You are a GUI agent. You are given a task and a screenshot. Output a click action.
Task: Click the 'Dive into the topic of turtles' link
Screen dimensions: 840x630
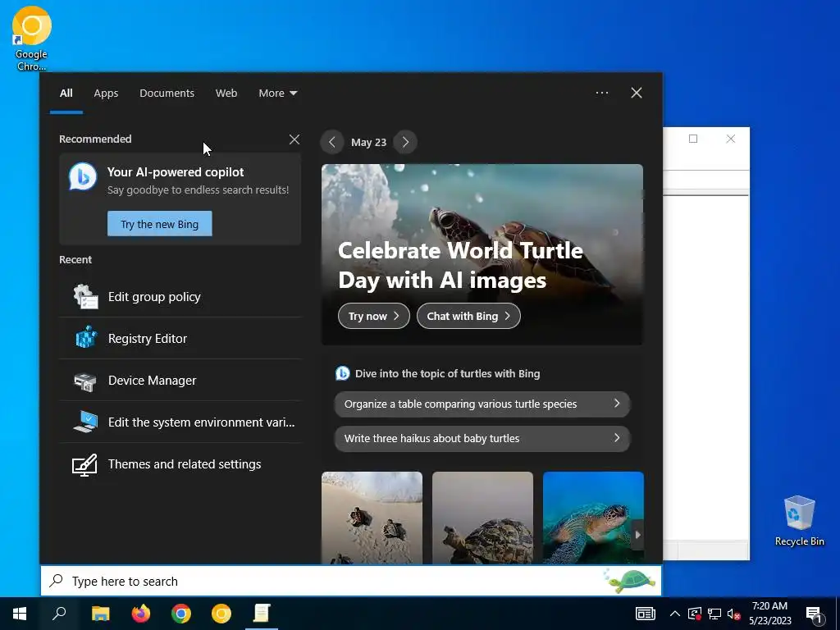(x=447, y=374)
